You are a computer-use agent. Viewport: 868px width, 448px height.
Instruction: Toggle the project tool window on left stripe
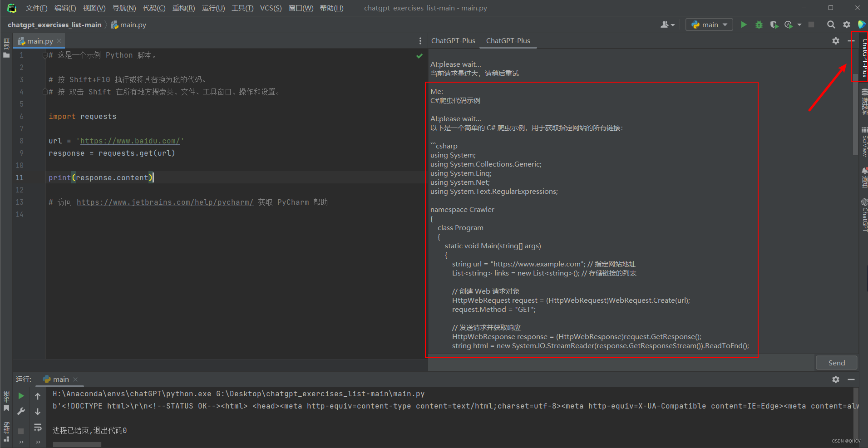point(6,48)
